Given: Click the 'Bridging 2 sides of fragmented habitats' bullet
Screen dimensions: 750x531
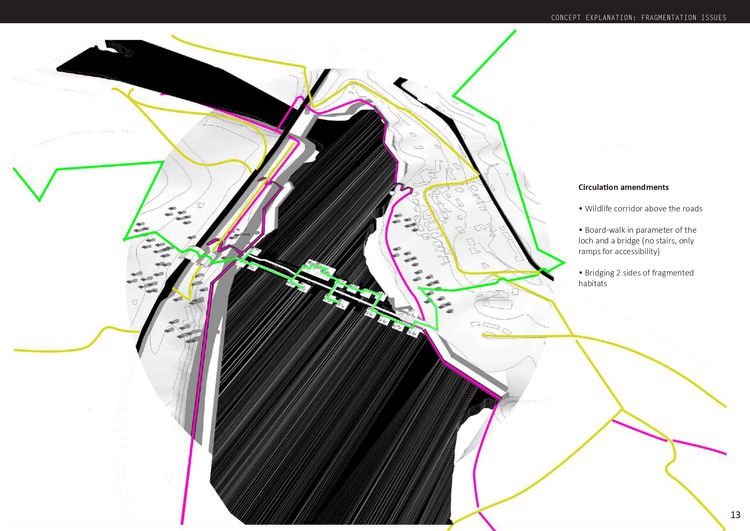Looking at the screenshot, I should [636, 278].
